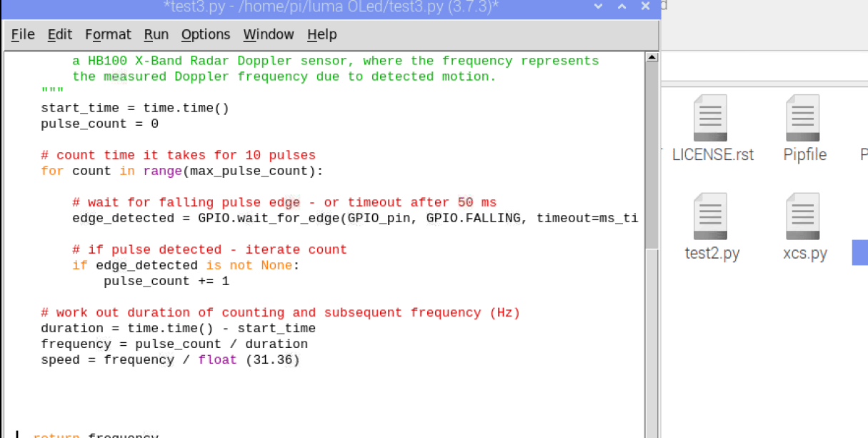The width and height of the screenshot is (868, 438).
Task: Open the Help menu
Action: point(321,34)
